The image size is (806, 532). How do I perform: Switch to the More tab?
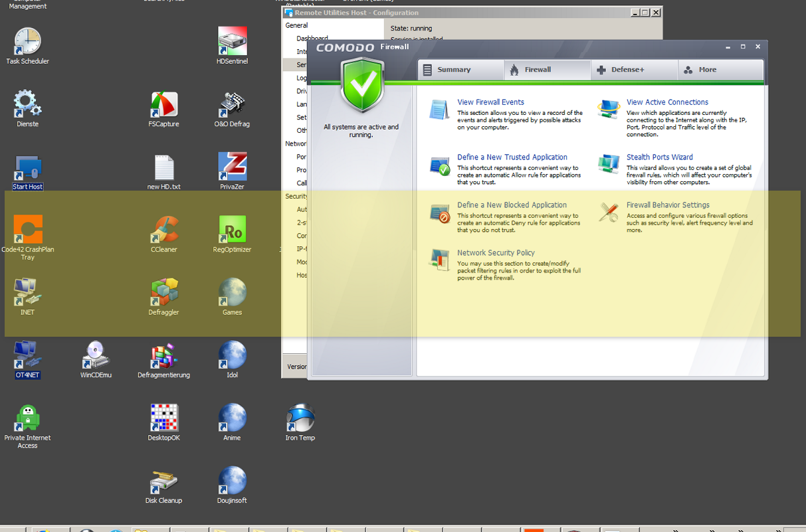(x=720, y=70)
